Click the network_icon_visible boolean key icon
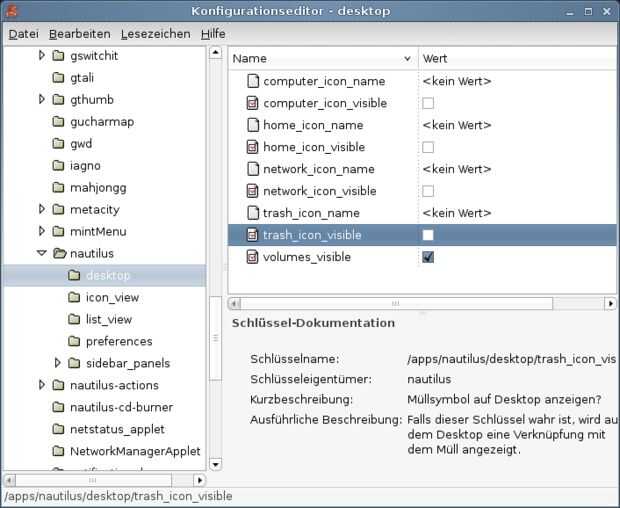This screenshot has height=508, width=620. 253,191
